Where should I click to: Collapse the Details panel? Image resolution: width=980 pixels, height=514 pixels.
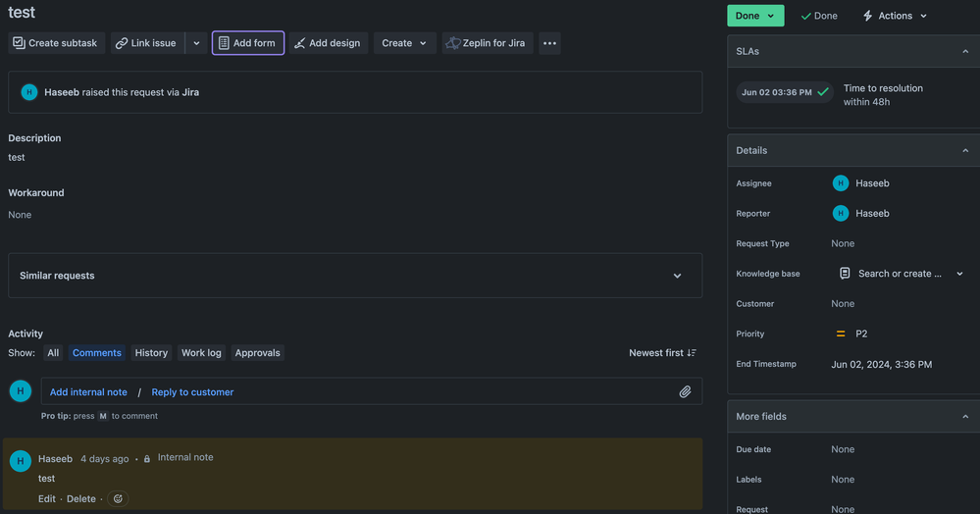tap(965, 151)
